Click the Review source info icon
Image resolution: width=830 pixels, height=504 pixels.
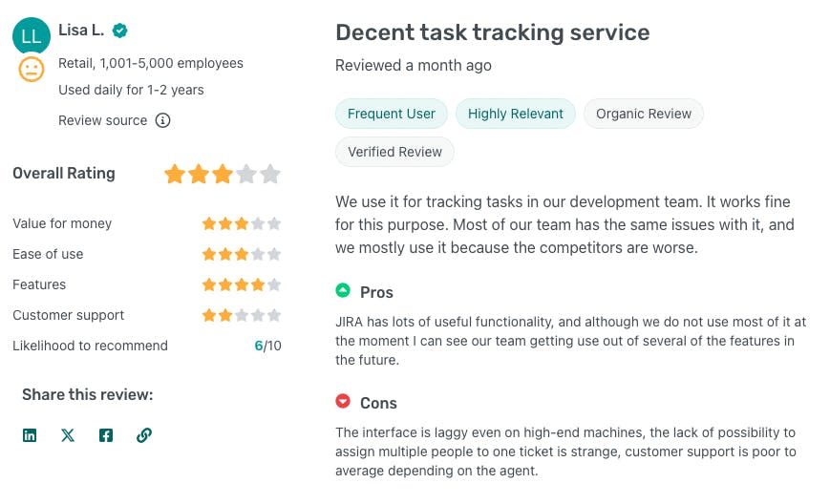tap(163, 120)
